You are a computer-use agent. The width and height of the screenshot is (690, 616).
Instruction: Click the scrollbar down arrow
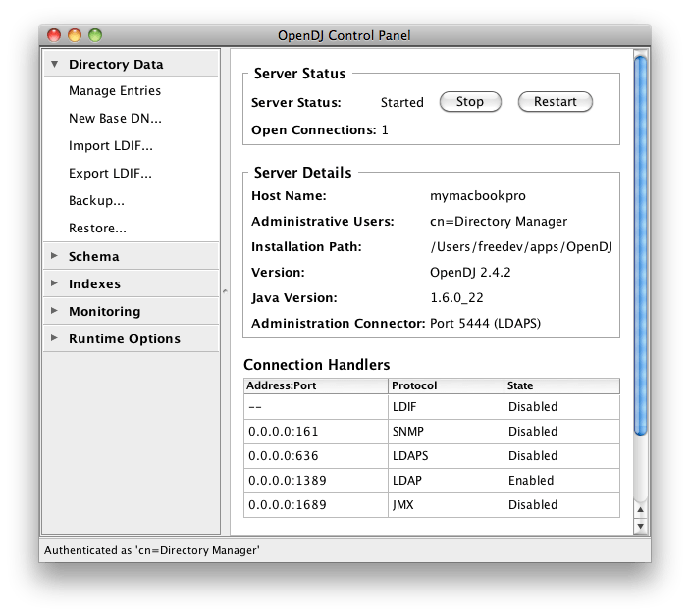pos(641,526)
